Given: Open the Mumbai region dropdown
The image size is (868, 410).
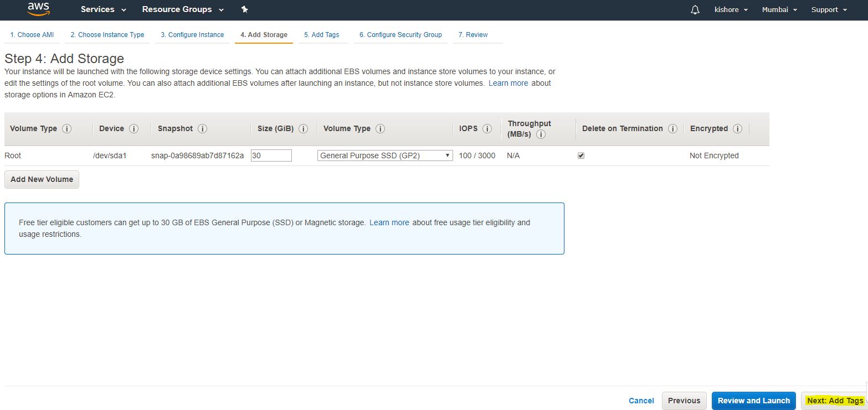Looking at the screenshot, I should [x=779, y=9].
